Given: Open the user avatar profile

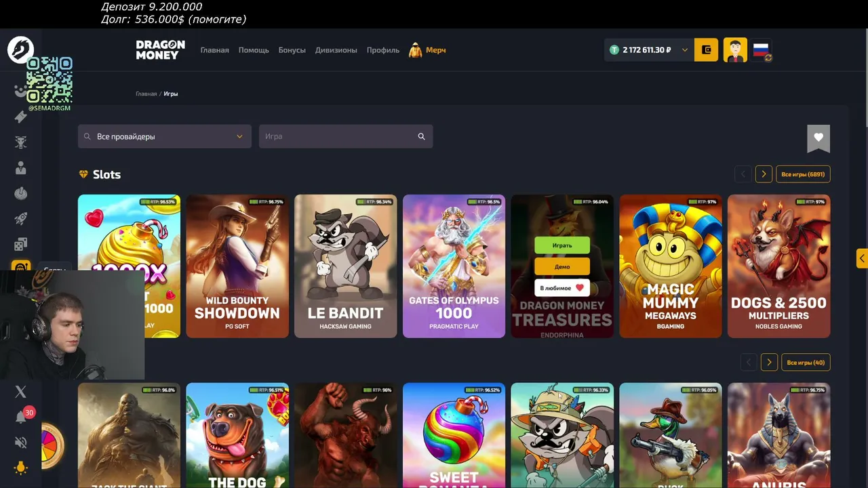Looking at the screenshot, I should 735,49.
